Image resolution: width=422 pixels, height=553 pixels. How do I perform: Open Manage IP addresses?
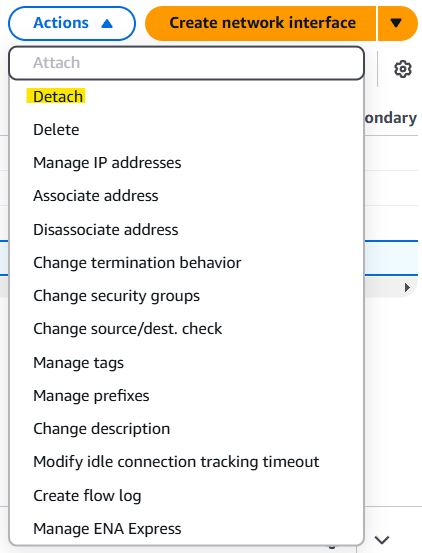186,163
